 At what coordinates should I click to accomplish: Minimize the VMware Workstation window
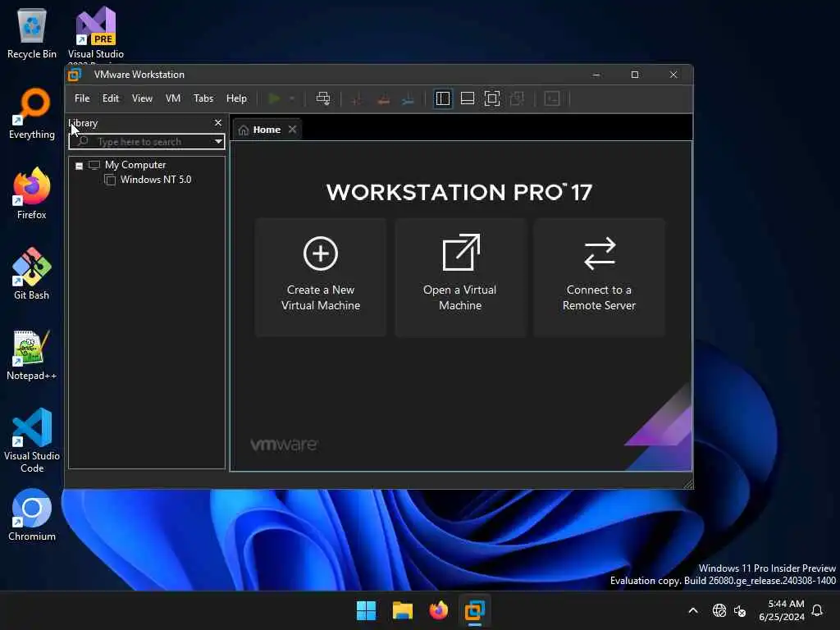[x=596, y=75]
